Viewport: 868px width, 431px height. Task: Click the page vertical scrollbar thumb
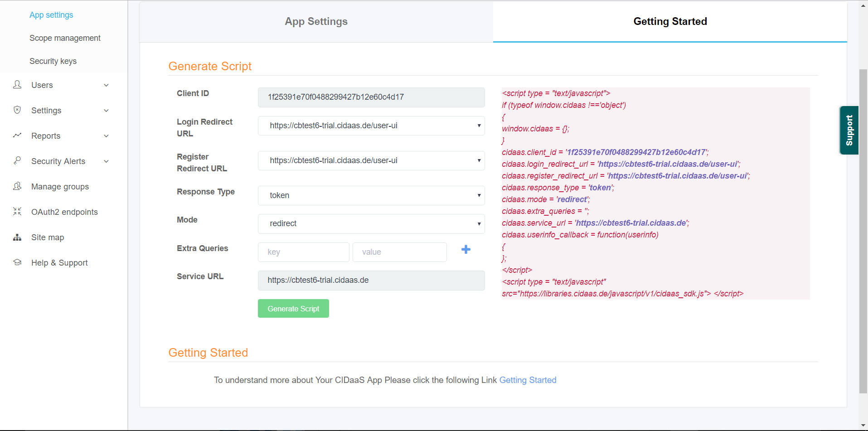click(x=863, y=231)
